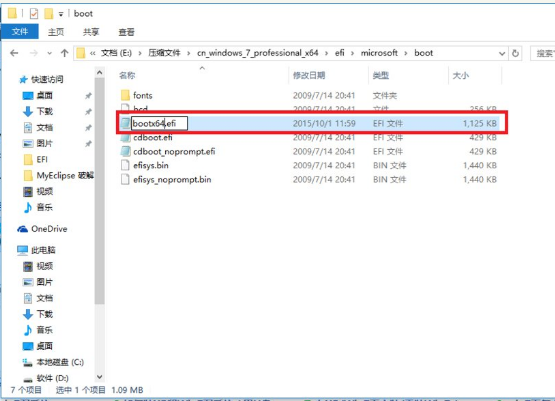The height and width of the screenshot is (401, 555).
Task: Expand chevron after efi in address path
Action: (352, 53)
